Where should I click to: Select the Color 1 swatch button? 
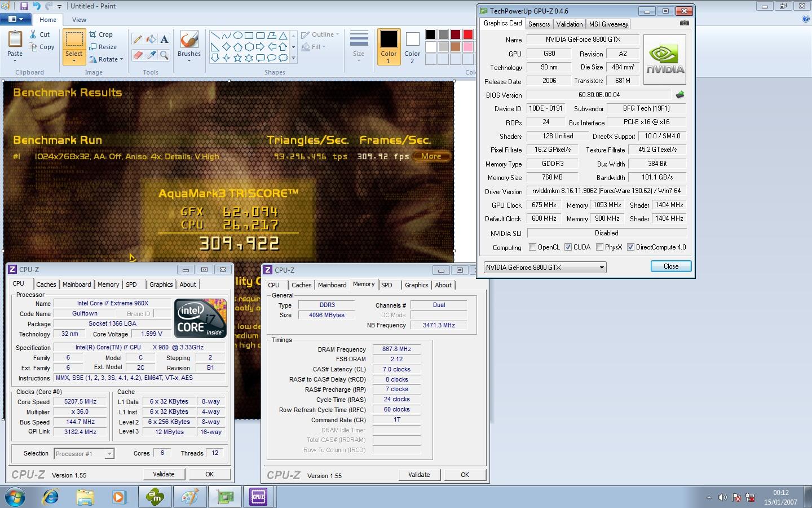[x=389, y=46]
